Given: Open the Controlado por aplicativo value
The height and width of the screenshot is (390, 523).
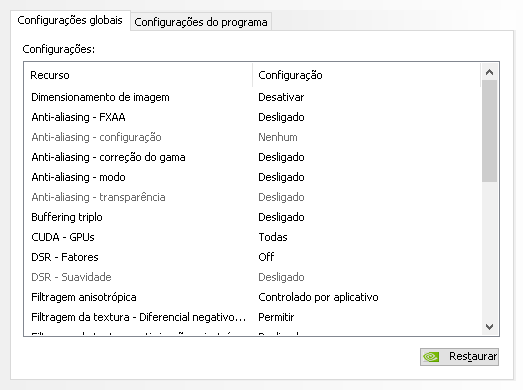Looking at the screenshot, I should click(318, 297).
